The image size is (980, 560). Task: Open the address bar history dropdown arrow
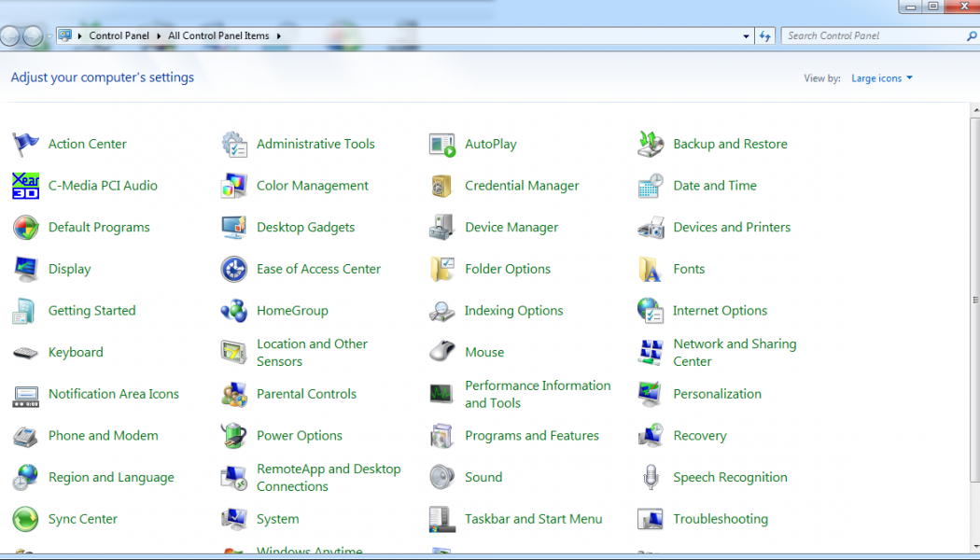[746, 36]
